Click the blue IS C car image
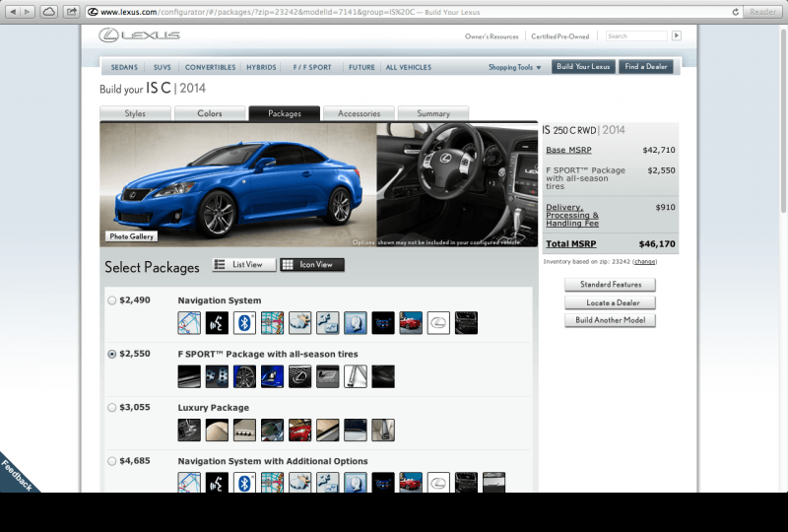Screen dimensions: 788x532 pos(238,184)
